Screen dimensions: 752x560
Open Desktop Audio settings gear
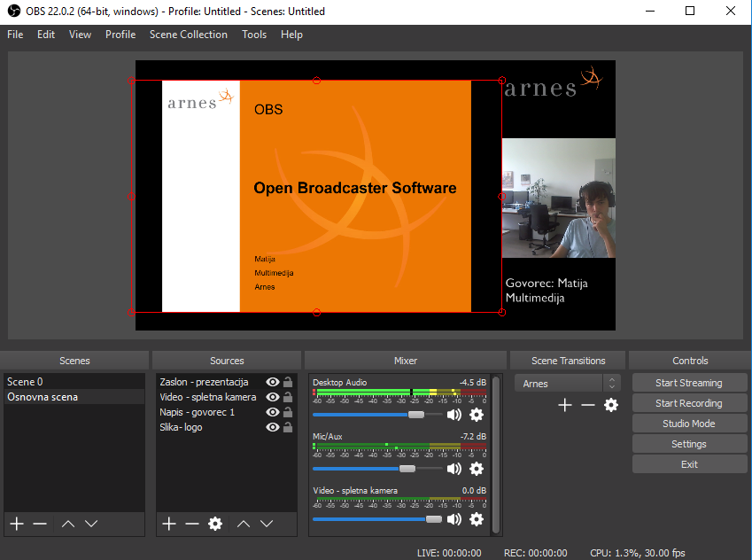(x=477, y=415)
